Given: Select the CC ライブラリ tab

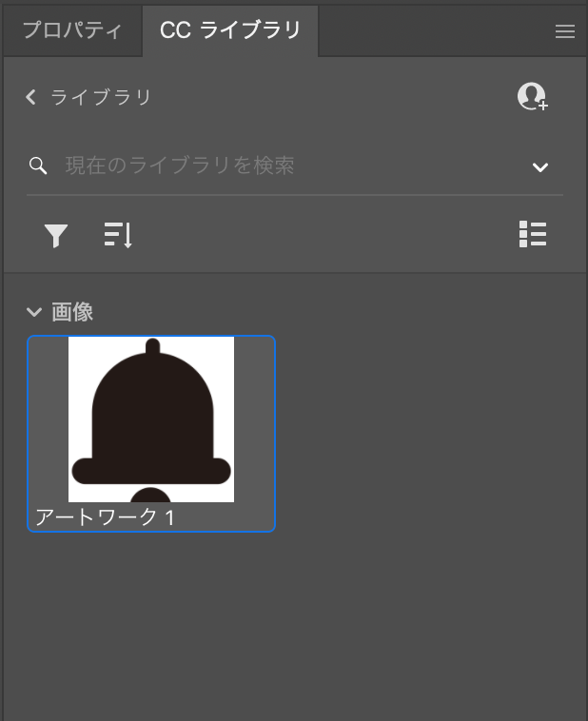Looking at the screenshot, I should tap(230, 30).
